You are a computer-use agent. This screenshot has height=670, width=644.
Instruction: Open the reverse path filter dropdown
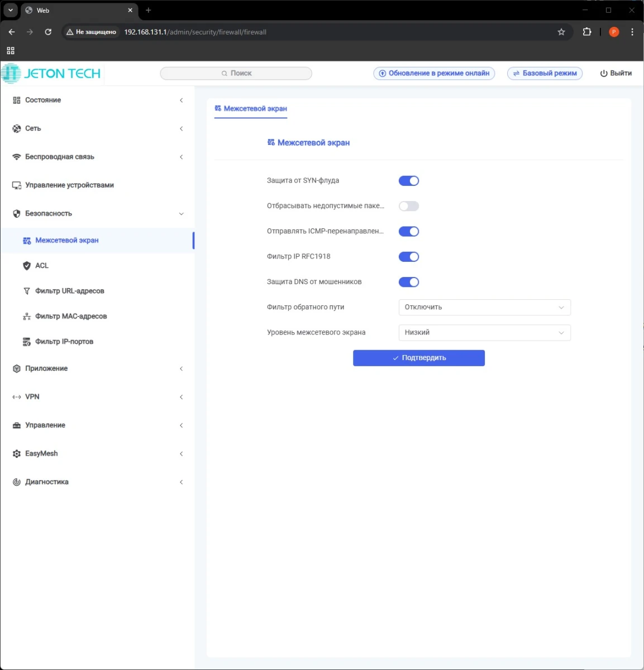pyautogui.click(x=484, y=307)
